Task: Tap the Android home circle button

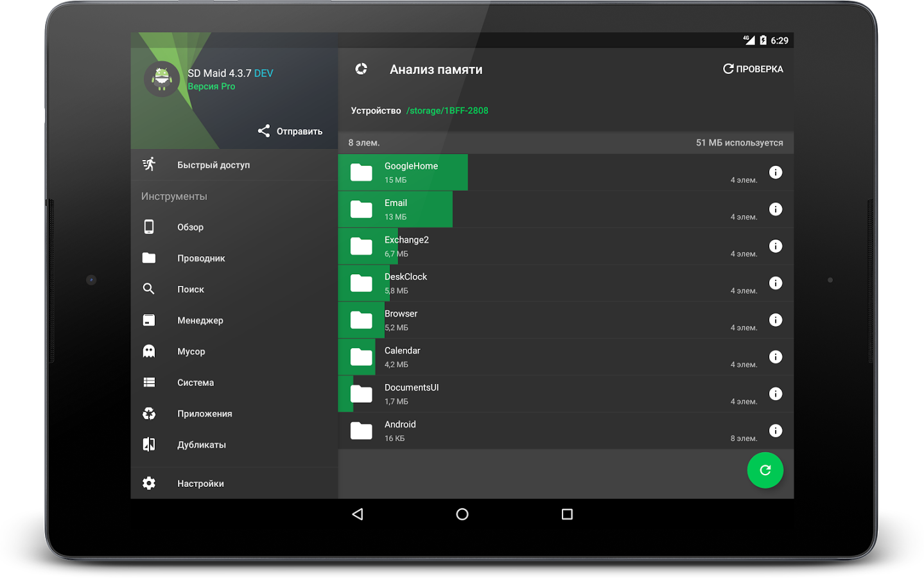Action: pos(462,514)
